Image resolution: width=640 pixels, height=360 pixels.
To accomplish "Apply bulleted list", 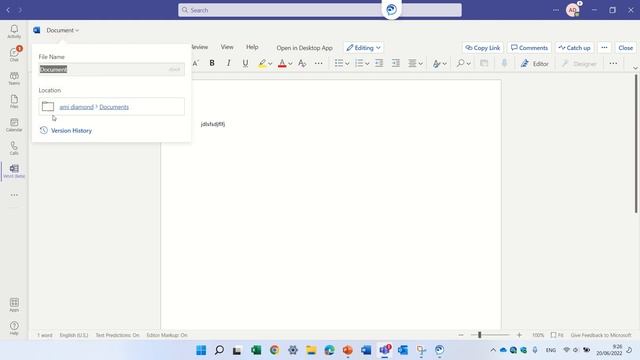I will [339, 63].
